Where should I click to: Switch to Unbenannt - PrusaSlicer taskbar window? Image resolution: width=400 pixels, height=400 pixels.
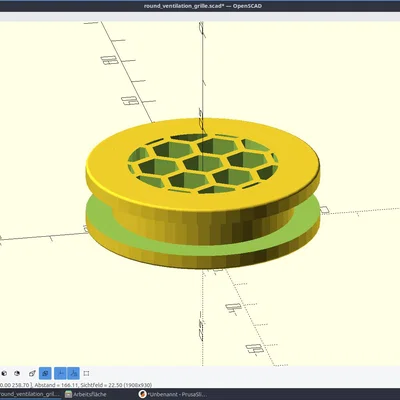tap(173, 394)
